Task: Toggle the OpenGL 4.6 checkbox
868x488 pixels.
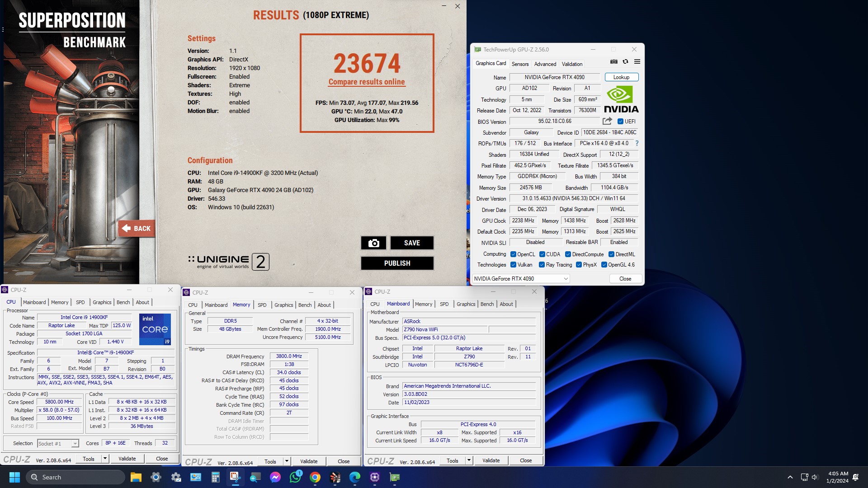Action: coord(604,265)
